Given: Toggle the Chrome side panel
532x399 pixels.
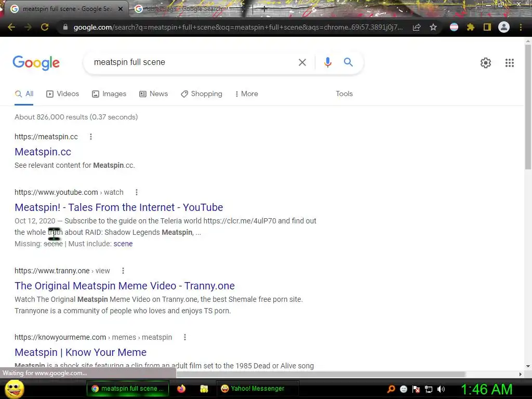Looking at the screenshot, I should (487, 27).
